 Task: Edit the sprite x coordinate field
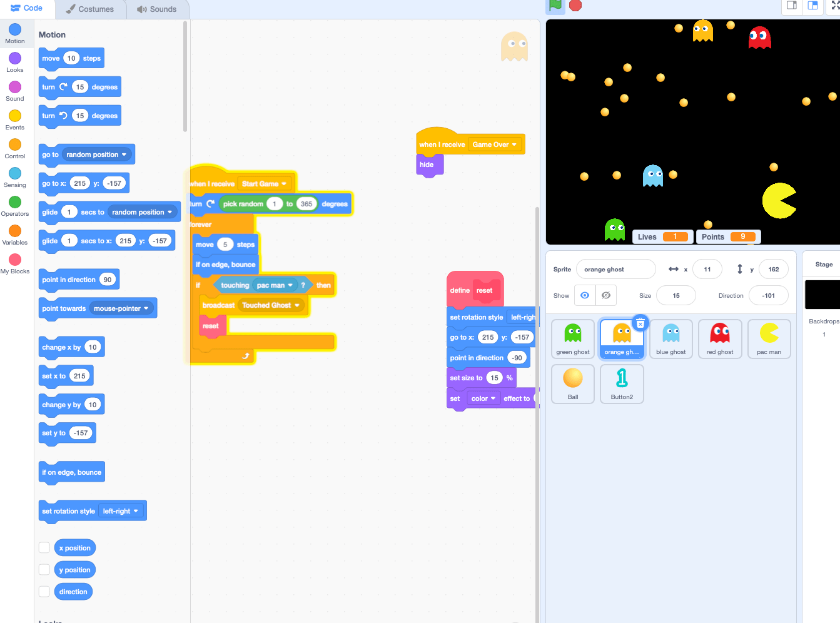click(707, 269)
